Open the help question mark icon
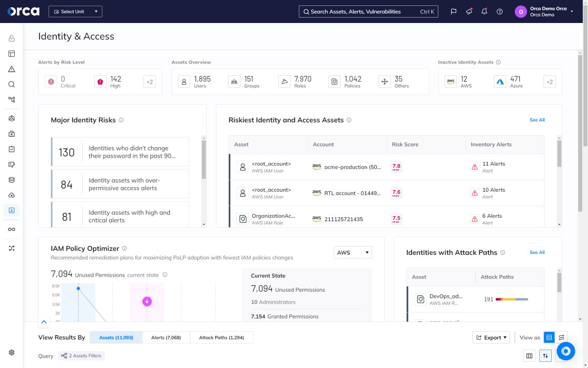This screenshot has width=588, height=368. pos(500,11)
